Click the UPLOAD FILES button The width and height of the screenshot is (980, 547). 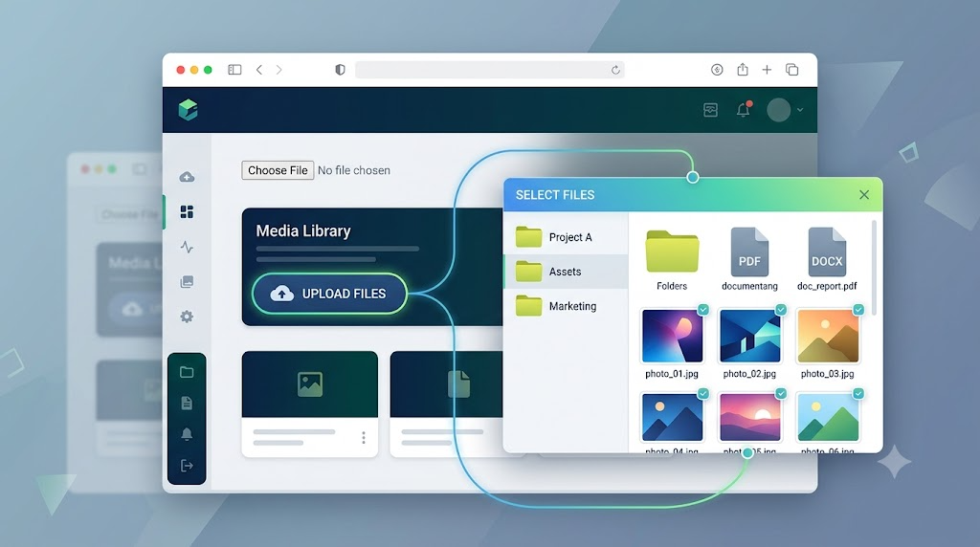tap(329, 294)
